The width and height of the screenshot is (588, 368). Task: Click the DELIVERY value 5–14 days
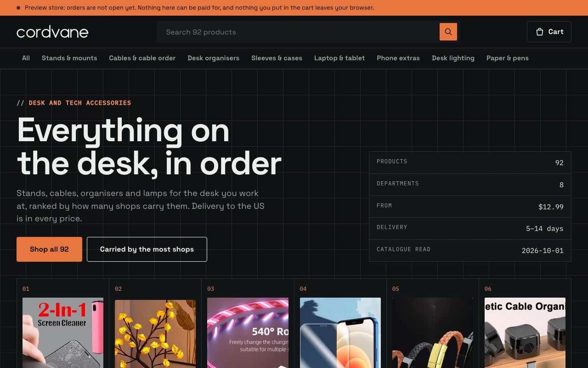point(544,229)
